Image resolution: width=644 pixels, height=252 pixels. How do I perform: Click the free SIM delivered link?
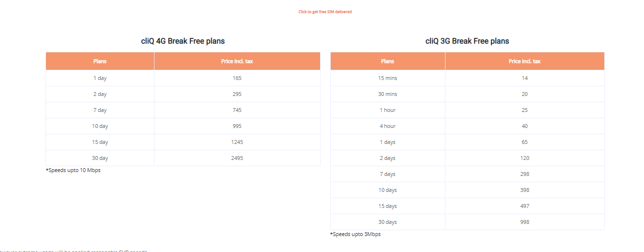(325, 12)
